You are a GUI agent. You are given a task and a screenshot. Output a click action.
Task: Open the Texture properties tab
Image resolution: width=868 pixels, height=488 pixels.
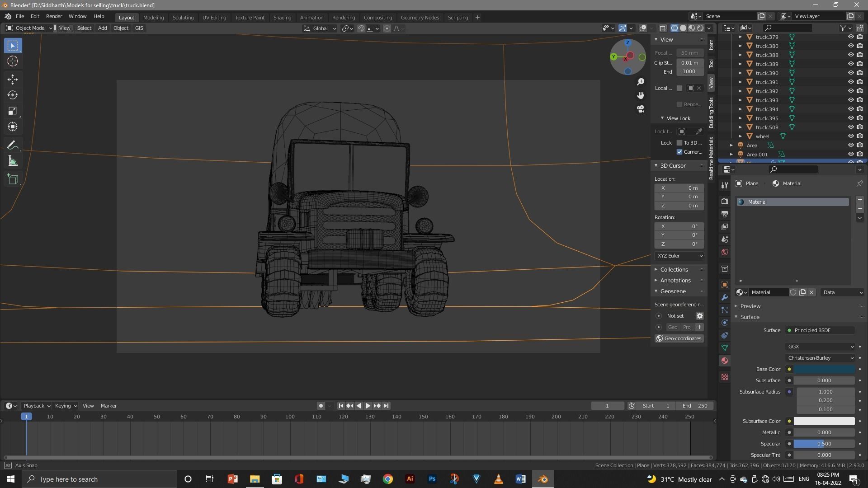pyautogui.click(x=725, y=377)
